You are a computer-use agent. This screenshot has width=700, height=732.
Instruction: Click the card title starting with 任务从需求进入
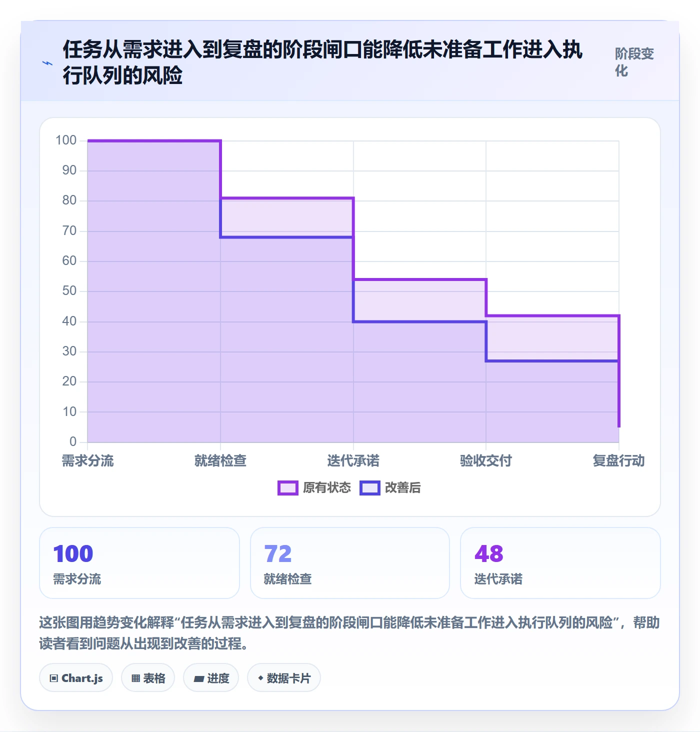322,62
